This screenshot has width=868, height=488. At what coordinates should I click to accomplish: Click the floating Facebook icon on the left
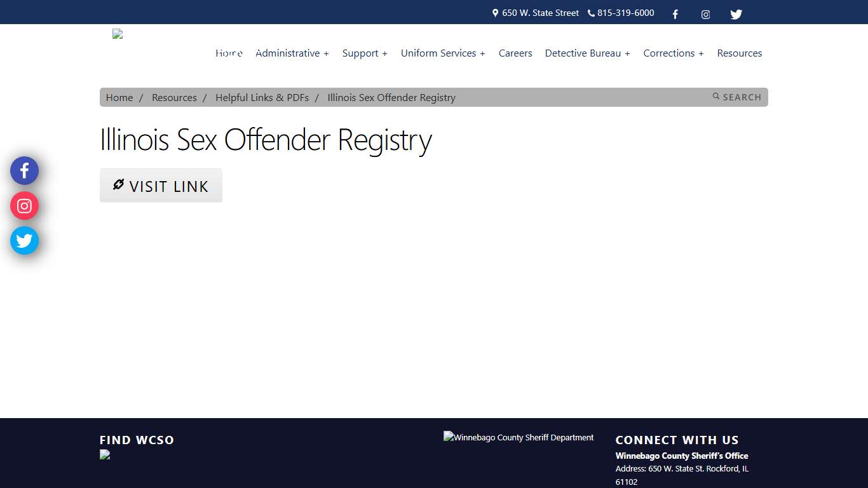pyautogui.click(x=24, y=170)
